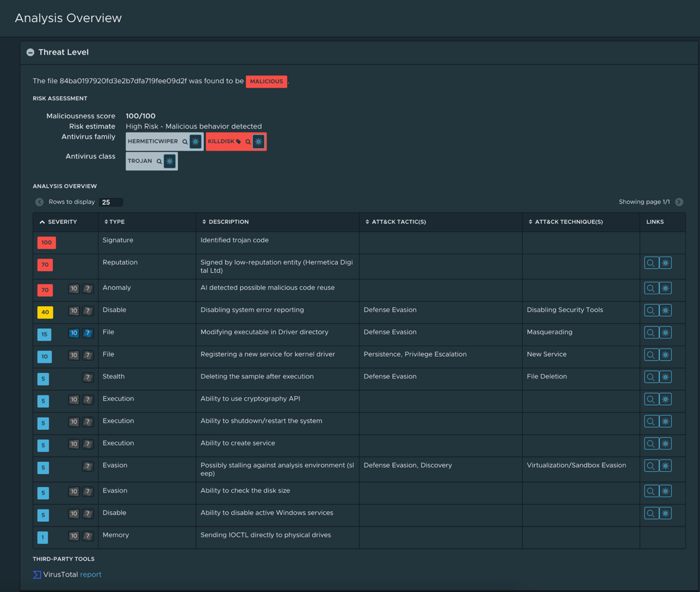Open the VirusTotal report link
700x592 pixels.
[90, 575]
